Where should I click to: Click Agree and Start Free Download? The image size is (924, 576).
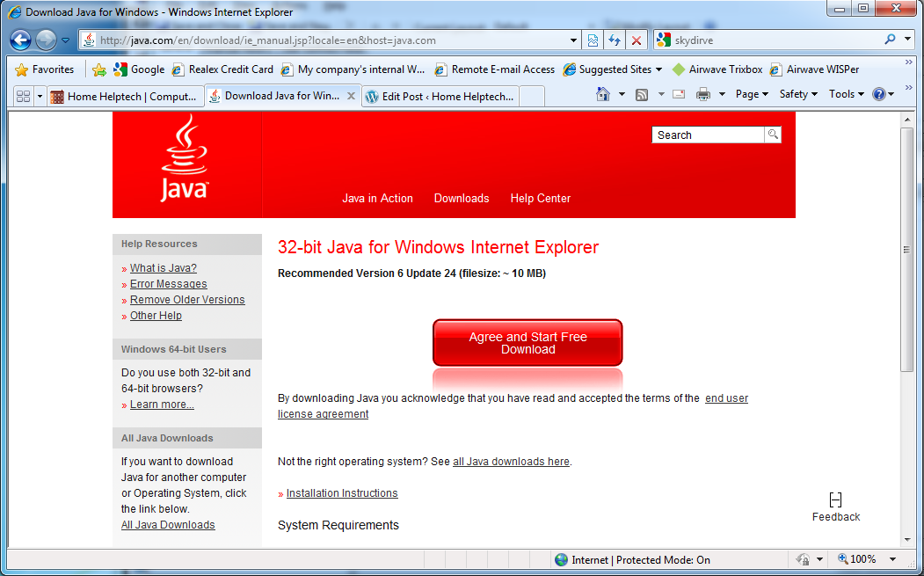(527, 343)
